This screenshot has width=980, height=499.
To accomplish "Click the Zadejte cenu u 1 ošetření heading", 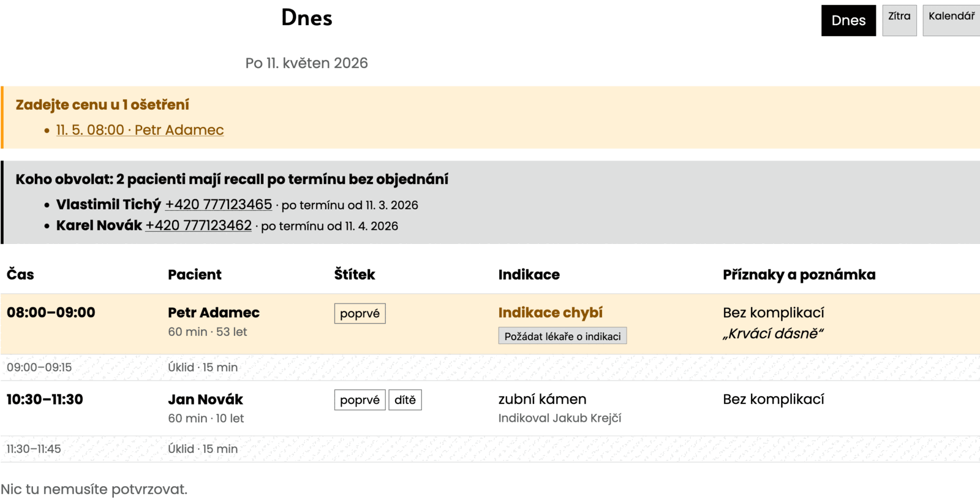I will (x=102, y=105).
